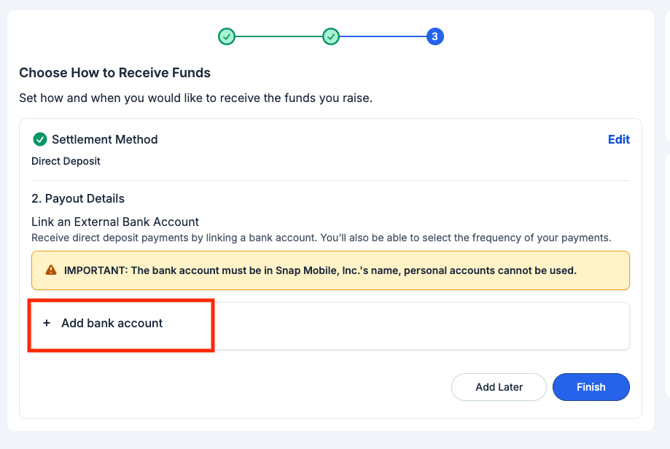Viewport: 670px width, 449px height.
Task: Edit the Settlement Method
Action: 619,139
